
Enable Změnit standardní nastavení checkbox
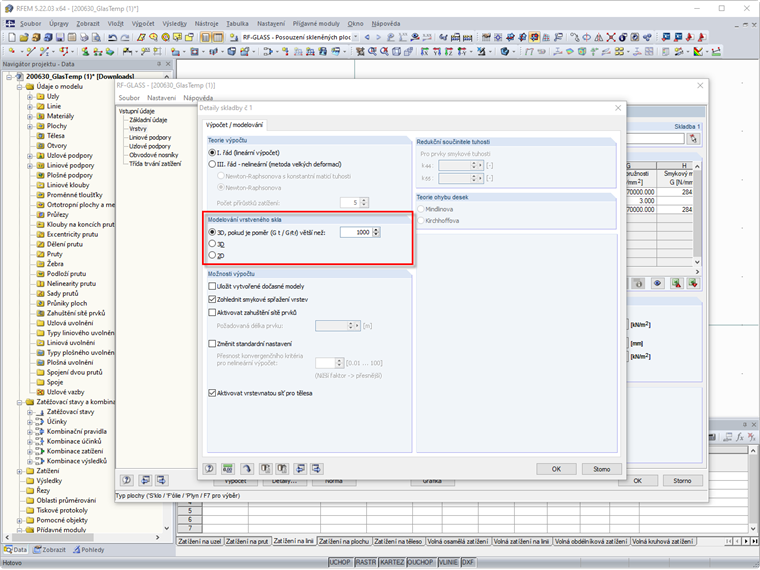[212, 344]
